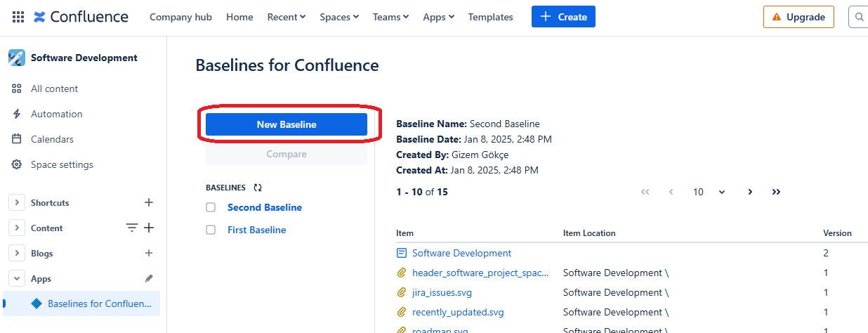Open the header_software_project_spac... attachment link
The width and height of the screenshot is (868, 333).
tap(480, 273)
